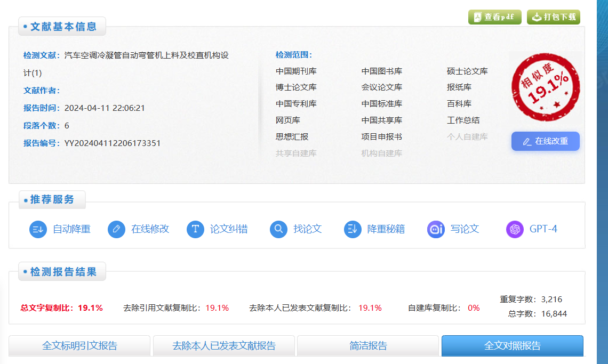
Task: Switch to the 全文标明引文报告 tab
Action: tap(79, 345)
